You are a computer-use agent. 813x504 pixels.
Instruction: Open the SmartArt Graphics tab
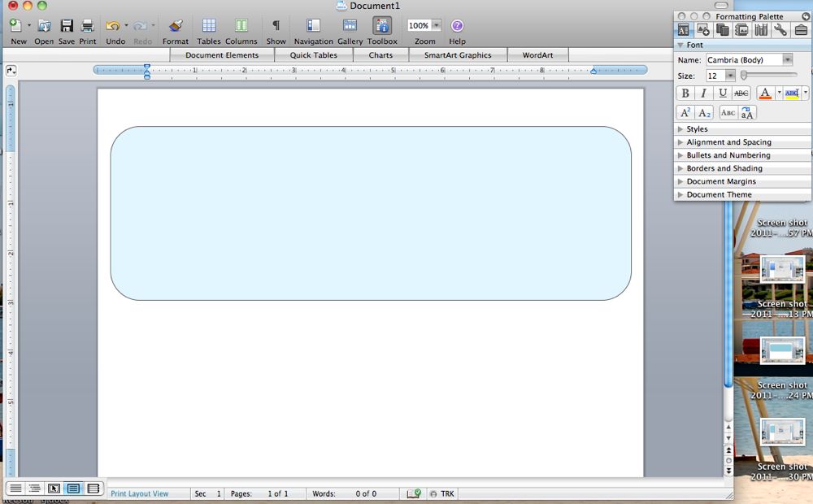456,54
